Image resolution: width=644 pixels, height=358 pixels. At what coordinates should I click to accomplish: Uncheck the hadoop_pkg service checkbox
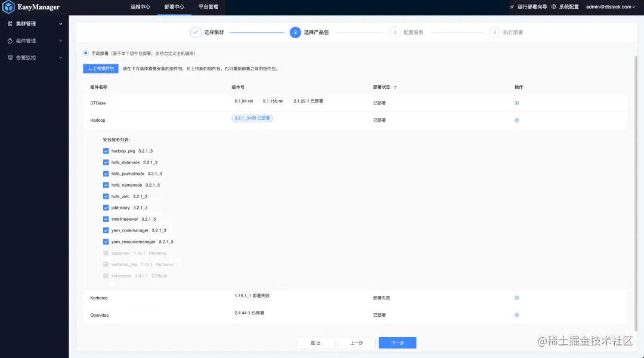pyautogui.click(x=106, y=151)
